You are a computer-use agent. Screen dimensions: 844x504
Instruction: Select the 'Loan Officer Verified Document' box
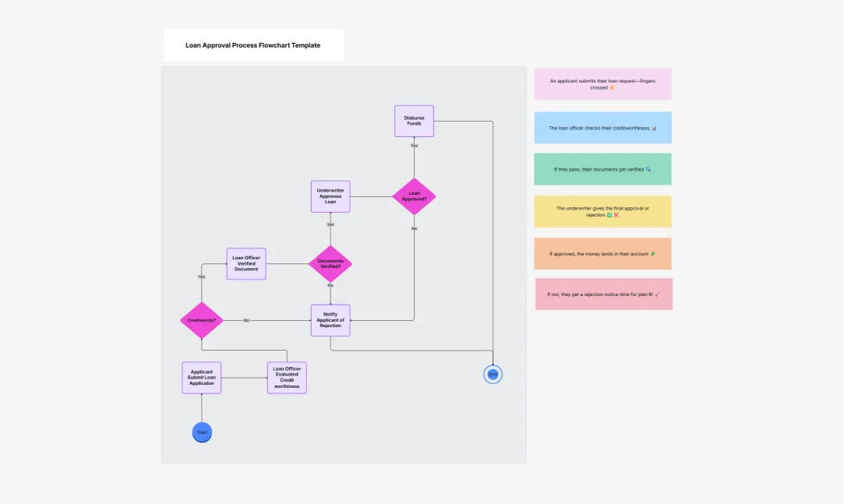[x=245, y=263]
